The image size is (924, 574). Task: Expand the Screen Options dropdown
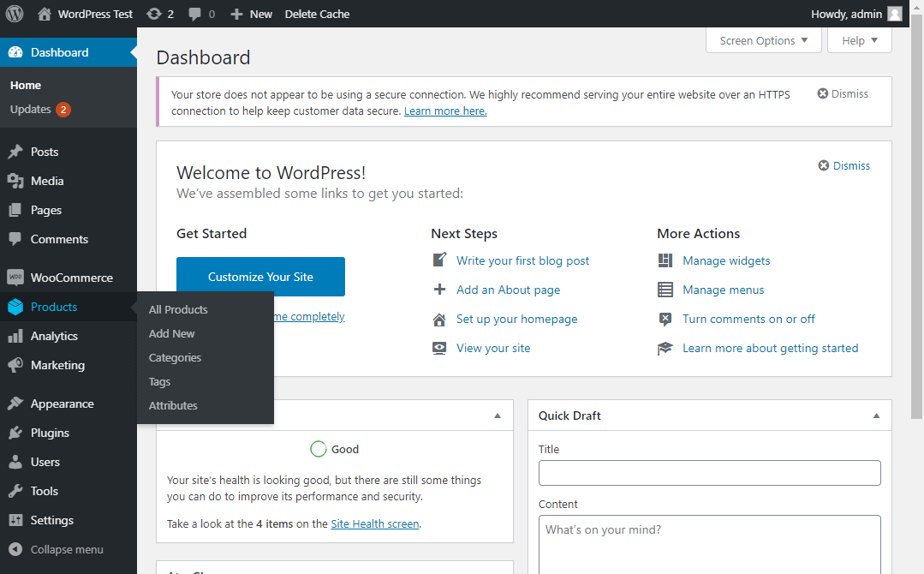[x=763, y=40]
